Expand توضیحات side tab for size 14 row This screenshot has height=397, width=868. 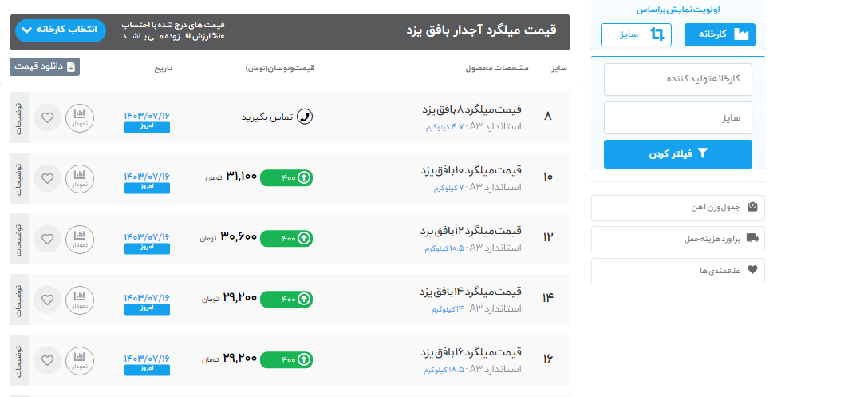click(x=19, y=299)
